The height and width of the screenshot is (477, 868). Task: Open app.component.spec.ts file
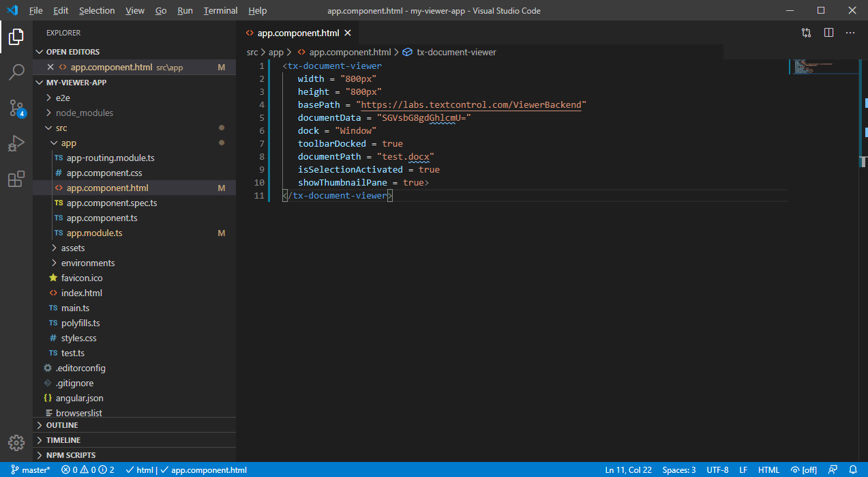tap(134, 203)
